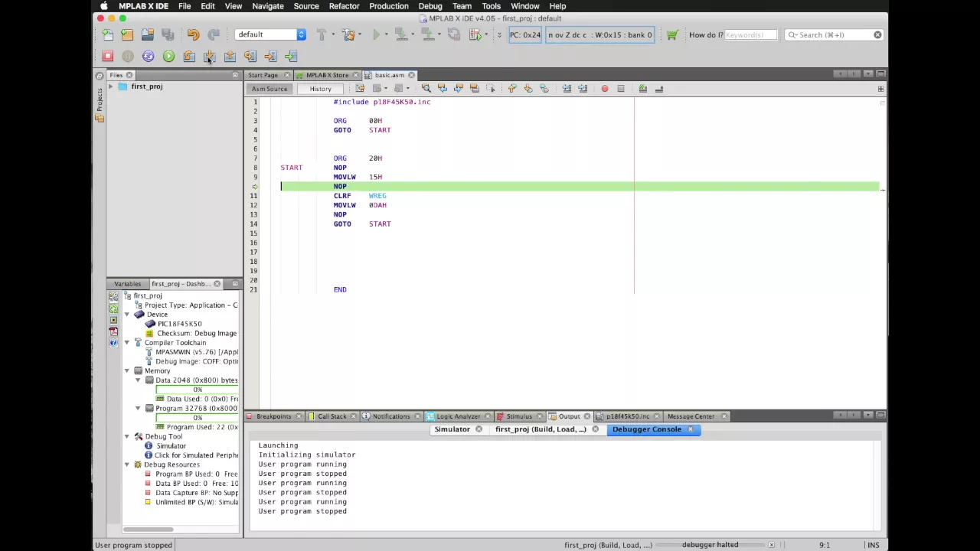Click the dashboard Refresh Debug Tool Status icon
The width and height of the screenshot is (980, 551).
(x=113, y=308)
